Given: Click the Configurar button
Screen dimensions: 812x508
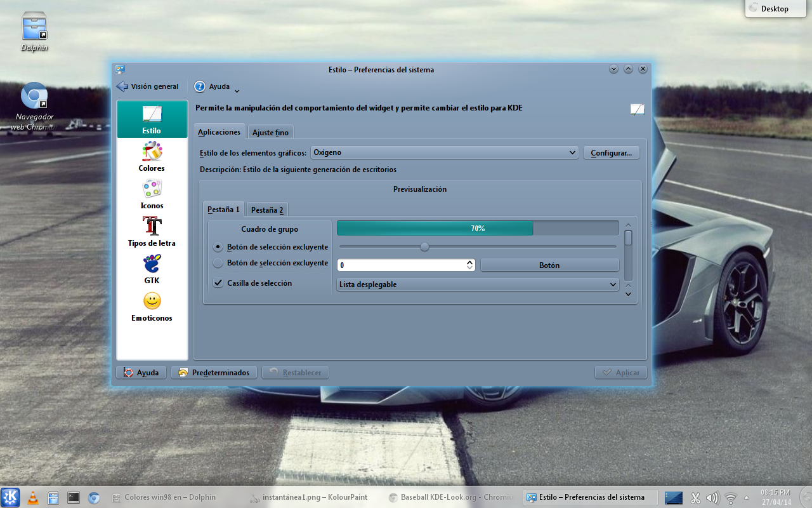Looking at the screenshot, I should (x=611, y=152).
